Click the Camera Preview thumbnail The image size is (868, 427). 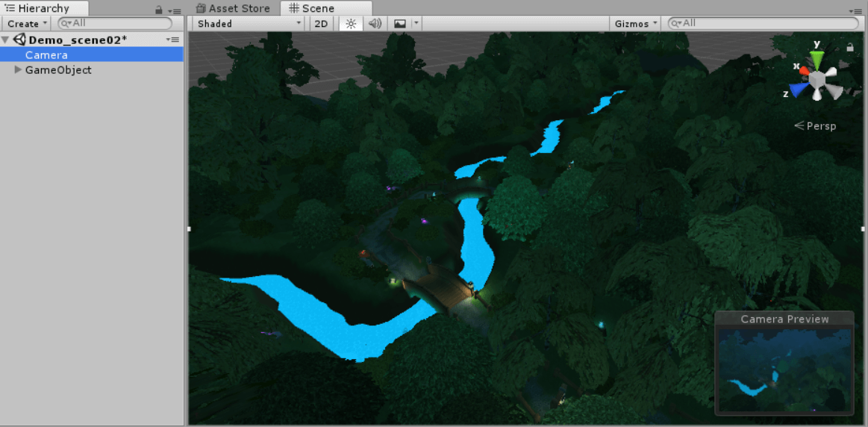pos(784,370)
